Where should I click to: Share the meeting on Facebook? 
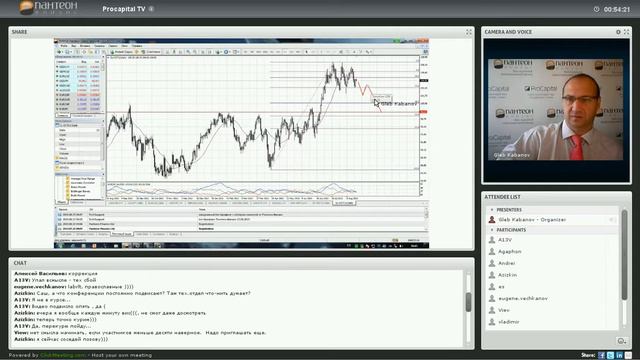(602, 355)
